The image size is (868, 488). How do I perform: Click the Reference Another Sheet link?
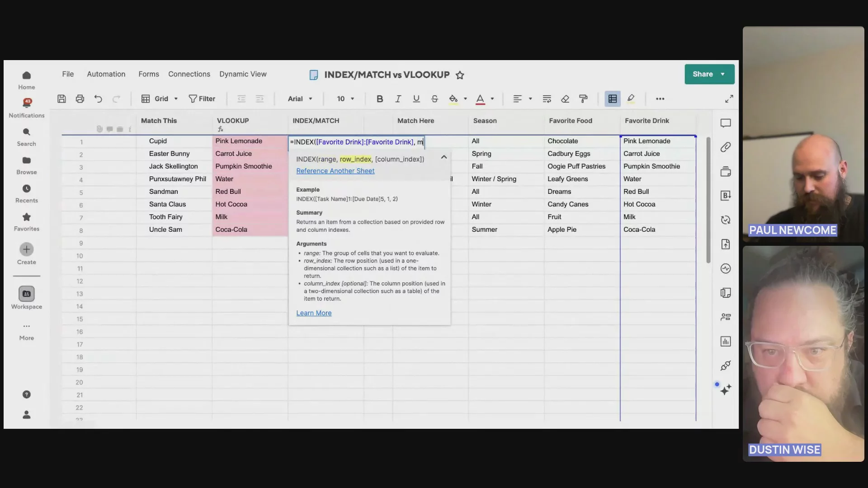point(335,171)
